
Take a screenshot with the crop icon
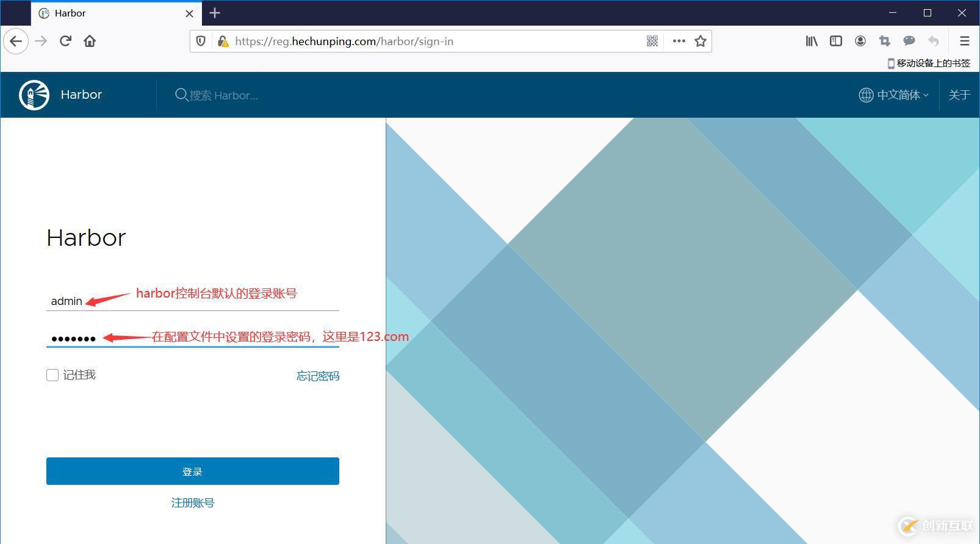click(885, 41)
